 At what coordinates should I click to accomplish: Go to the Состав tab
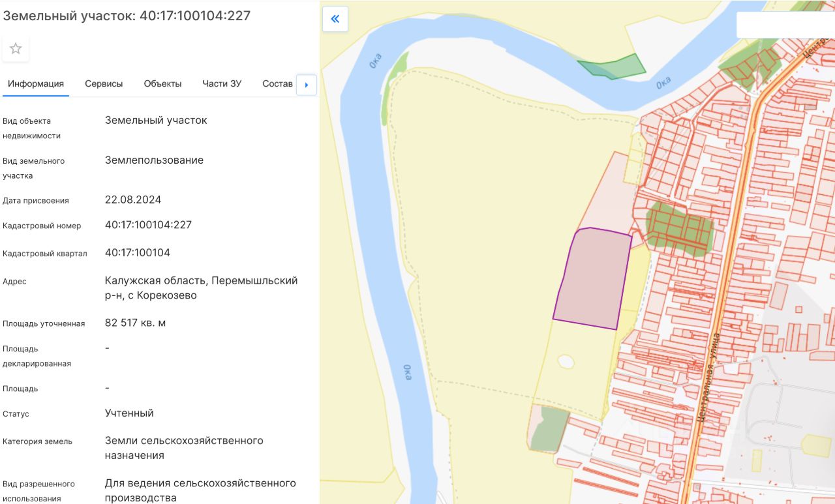[x=277, y=83]
